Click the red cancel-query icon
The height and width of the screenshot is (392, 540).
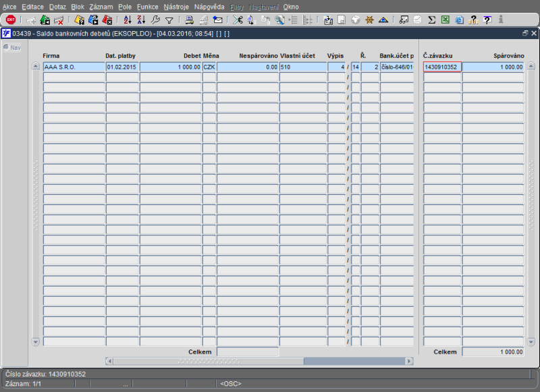[x=107, y=20]
